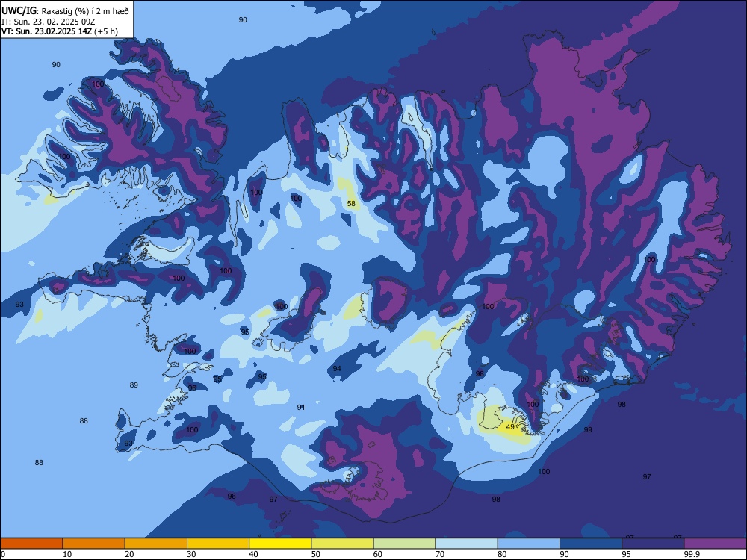This screenshot has width=747, height=560.
Task: Choose the golden 30–40 legend color block
Action: point(218,544)
